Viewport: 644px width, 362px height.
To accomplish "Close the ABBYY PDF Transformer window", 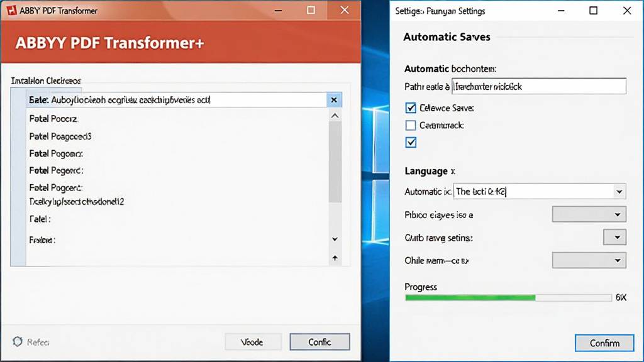I will click(x=344, y=10).
